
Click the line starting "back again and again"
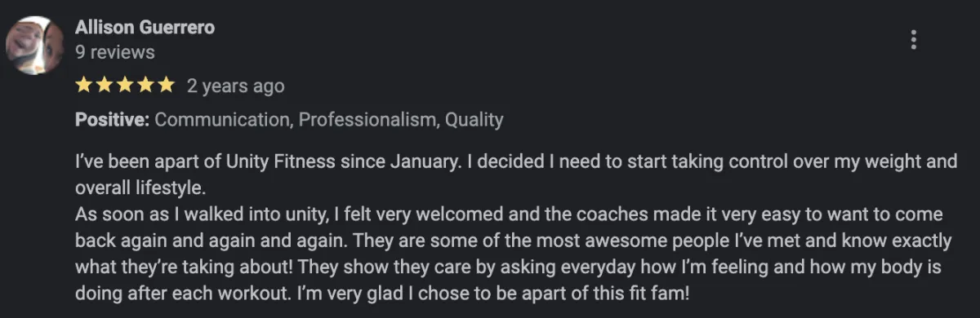513,241
